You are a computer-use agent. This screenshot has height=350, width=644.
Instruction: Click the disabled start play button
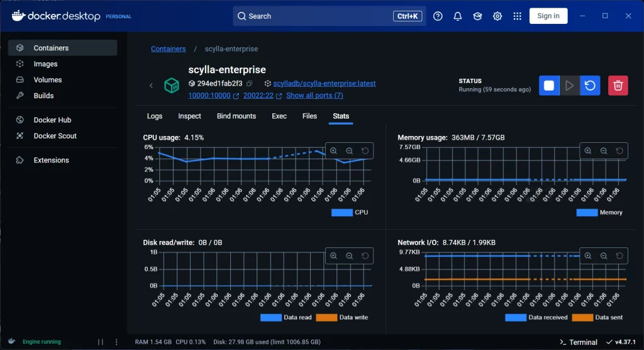tap(569, 86)
